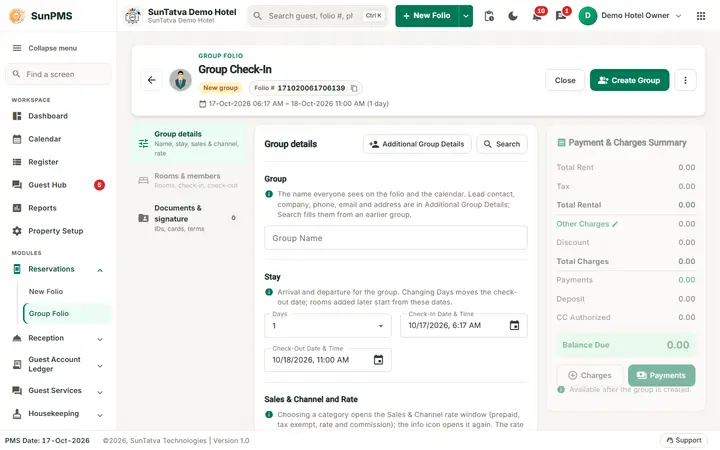Screen dimensions: 720x450
Task: Open the Check-Out Date calendar picker icon
Action: coord(378,360)
